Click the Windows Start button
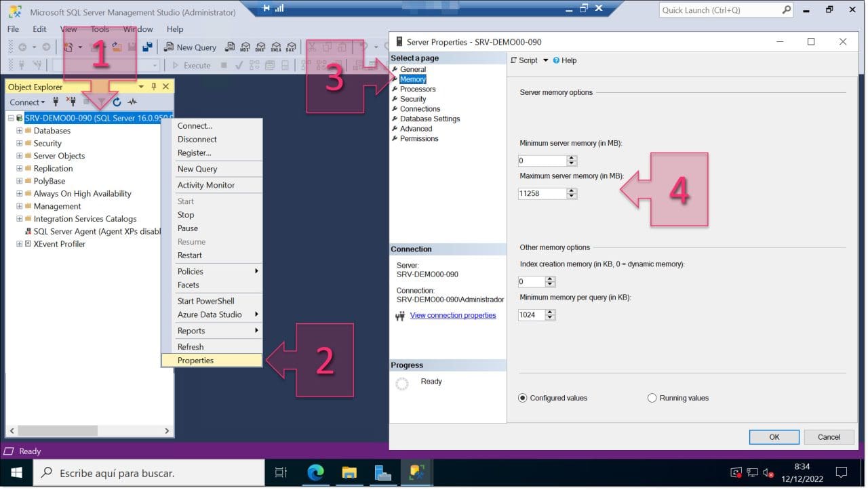Image resolution: width=868 pixels, height=490 pixels. click(x=16, y=472)
